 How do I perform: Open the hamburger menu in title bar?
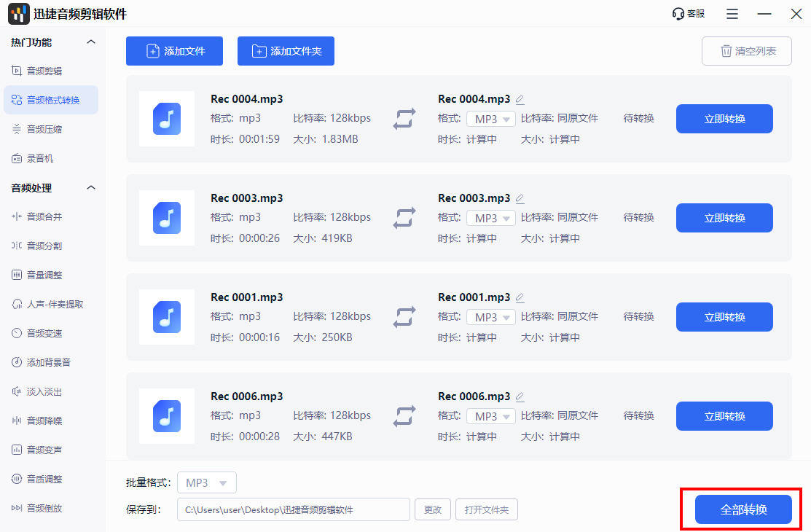[732, 13]
